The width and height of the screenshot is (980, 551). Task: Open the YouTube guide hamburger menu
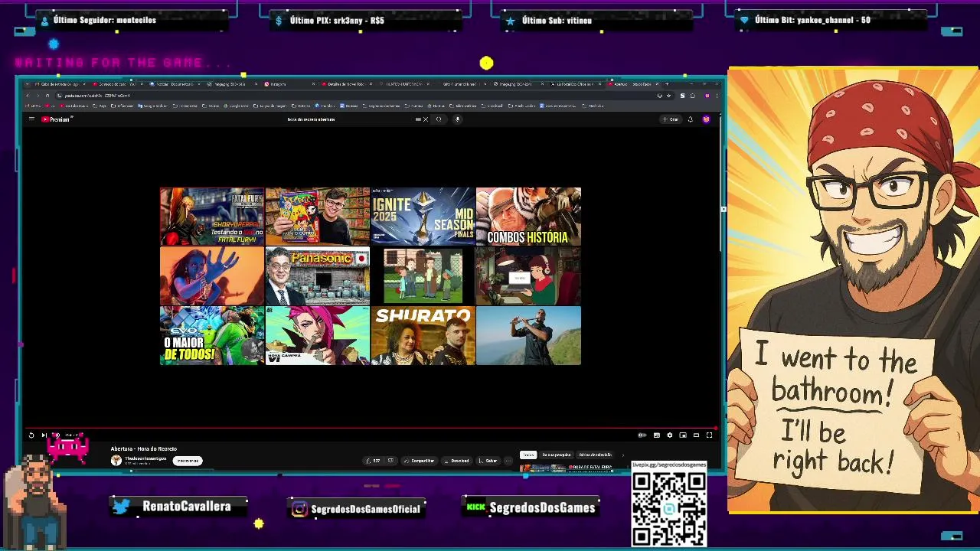pyautogui.click(x=31, y=119)
